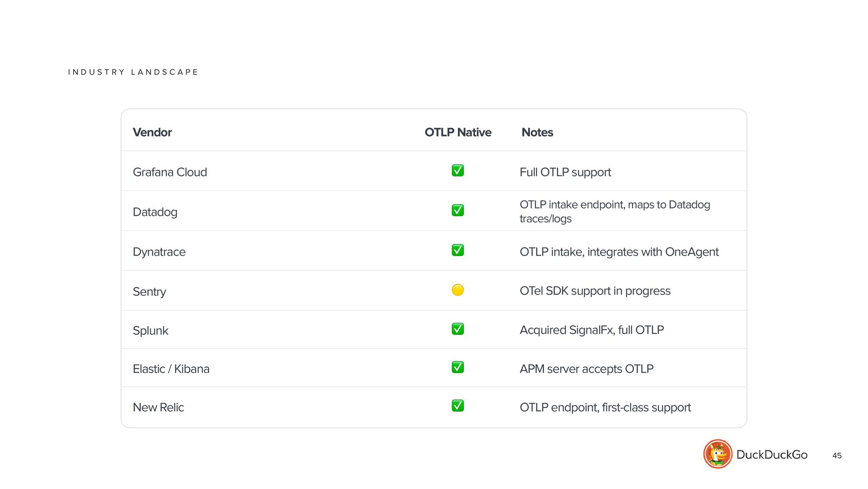Screen dimensions: 868x489
Task: Select the Grafana Cloud vendor name
Action: tap(170, 172)
